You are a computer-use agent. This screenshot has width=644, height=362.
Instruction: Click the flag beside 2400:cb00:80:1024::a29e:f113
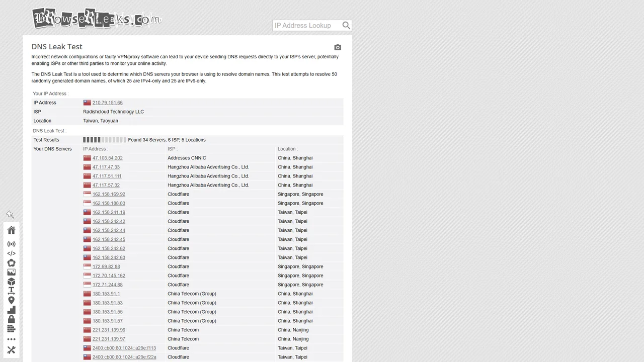tap(87, 348)
